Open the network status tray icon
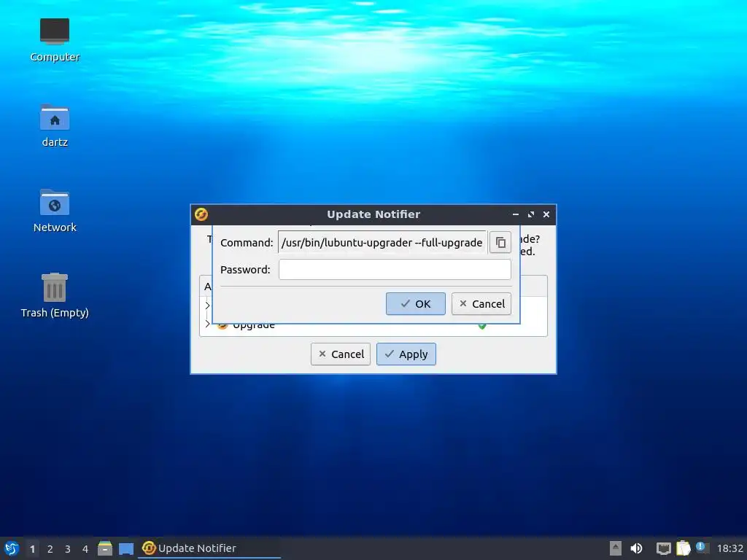The image size is (747, 560). (x=663, y=548)
